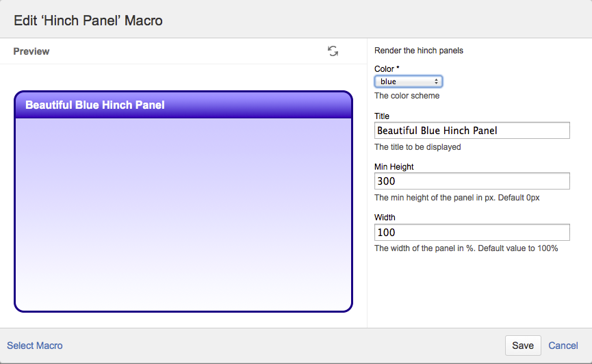Click the 'Render the hinch panels' description
This screenshot has height=364, width=592.
point(419,51)
